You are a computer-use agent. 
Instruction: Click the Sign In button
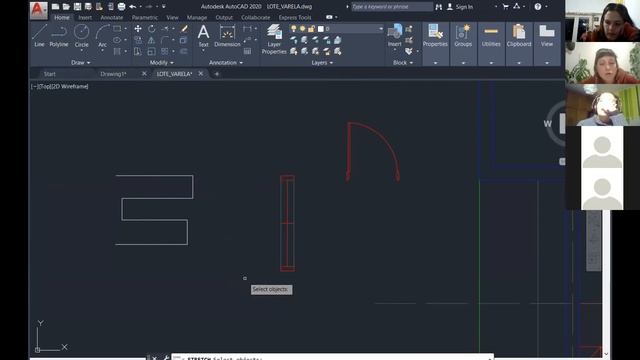[460, 7]
